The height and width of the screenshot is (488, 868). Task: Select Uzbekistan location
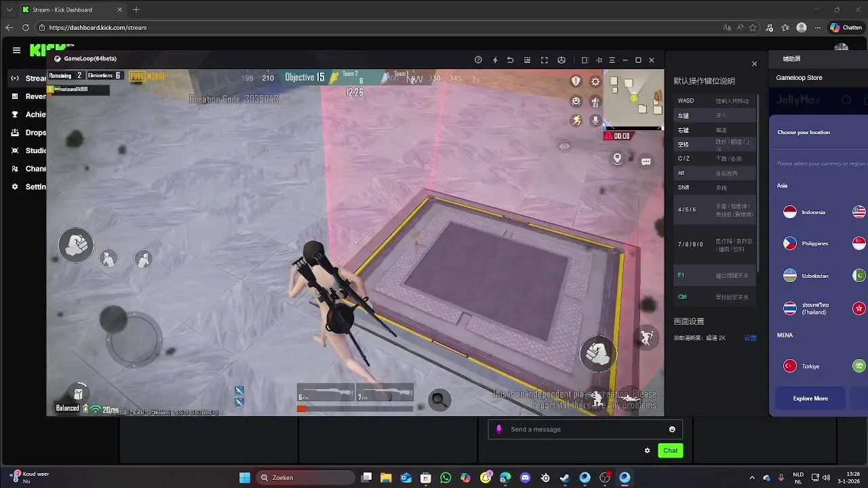tap(807, 276)
